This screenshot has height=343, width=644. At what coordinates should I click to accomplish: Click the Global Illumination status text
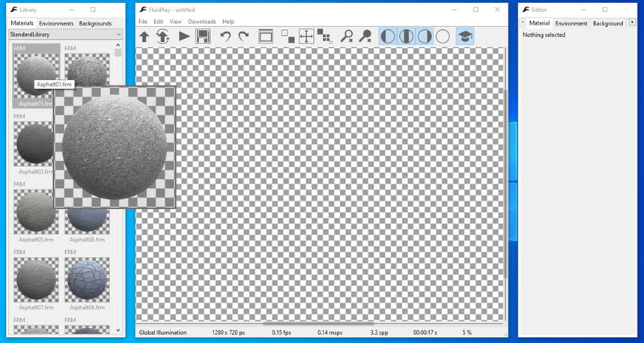[162, 333]
